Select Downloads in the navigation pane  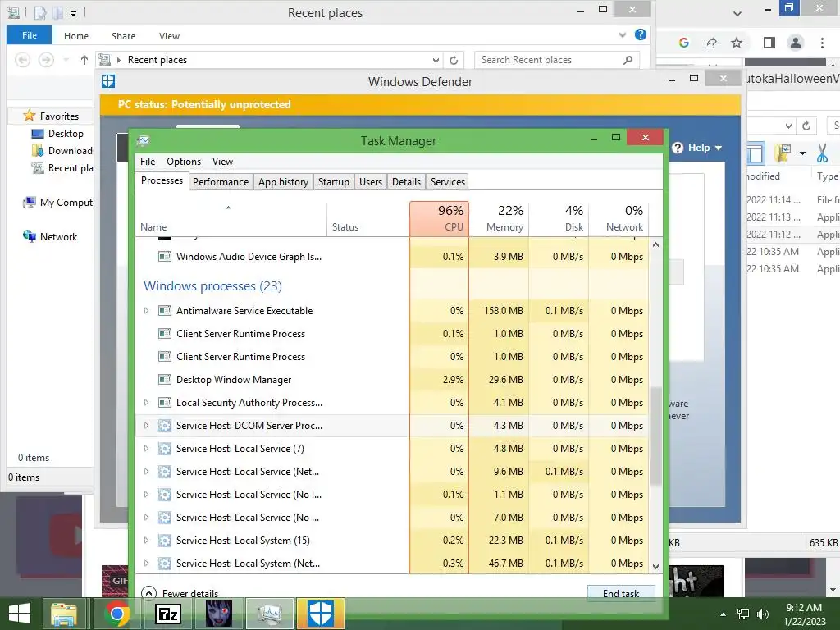(x=62, y=151)
